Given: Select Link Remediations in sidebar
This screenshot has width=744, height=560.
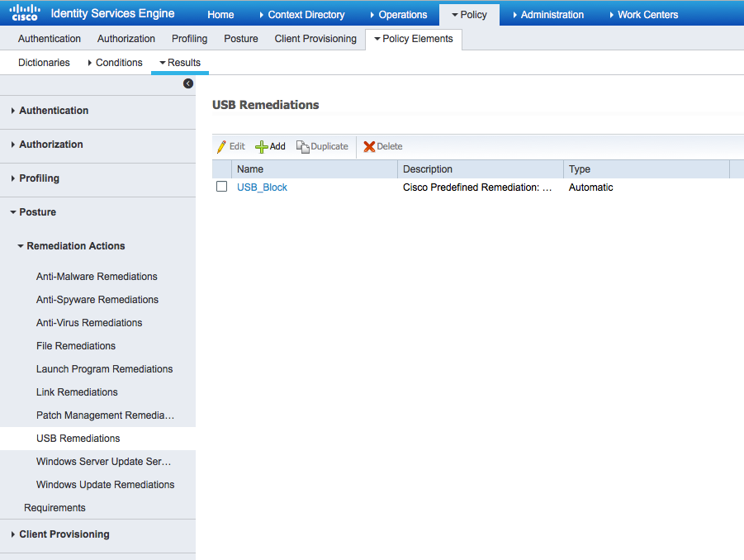Looking at the screenshot, I should (77, 392).
